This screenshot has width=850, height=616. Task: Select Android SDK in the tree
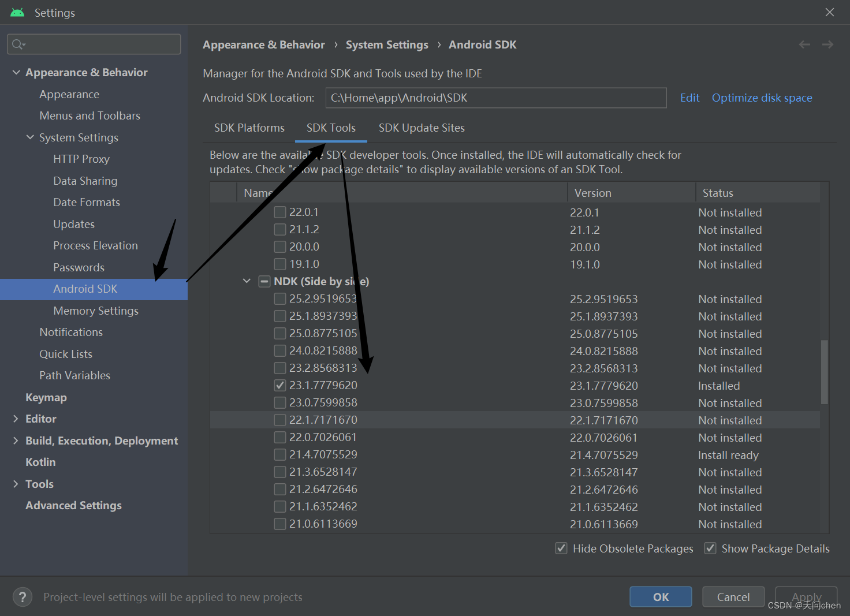[94, 289]
